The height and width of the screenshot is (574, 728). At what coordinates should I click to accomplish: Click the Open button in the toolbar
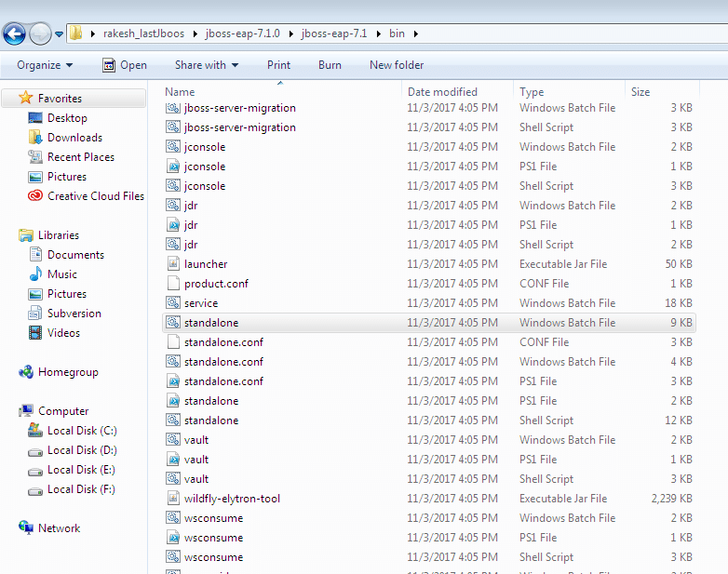click(125, 65)
